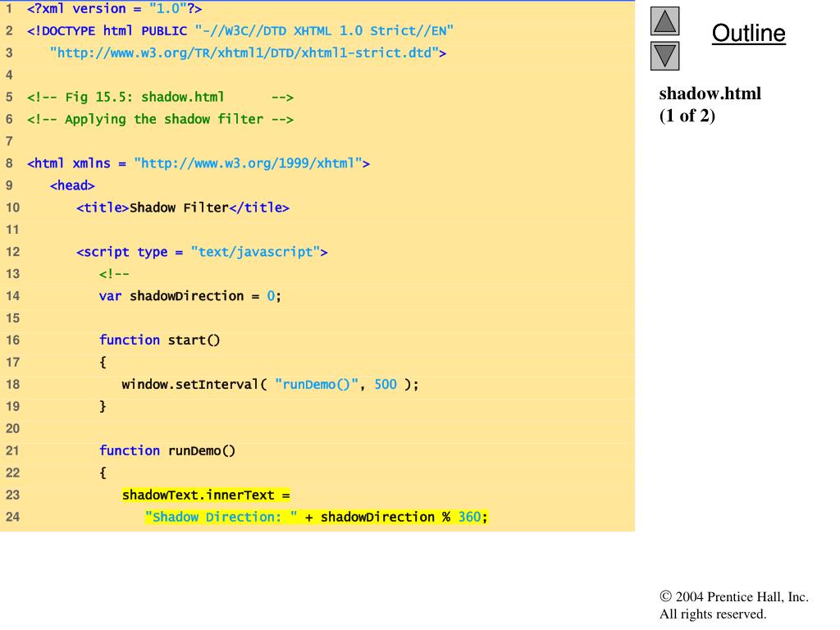The height and width of the screenshot is (630, 840).
Task: Click the highlighted 'Shadow Direction:' string
Action: coord(221,517)
